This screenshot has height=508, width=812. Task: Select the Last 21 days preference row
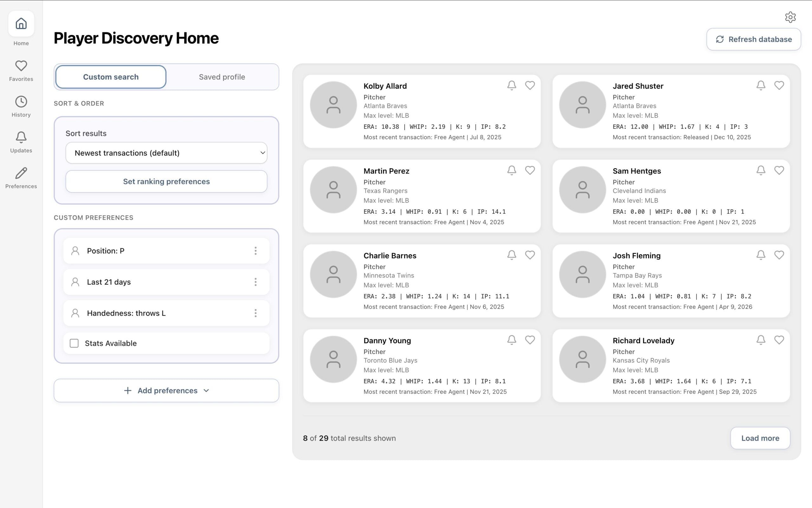[167, 282]
